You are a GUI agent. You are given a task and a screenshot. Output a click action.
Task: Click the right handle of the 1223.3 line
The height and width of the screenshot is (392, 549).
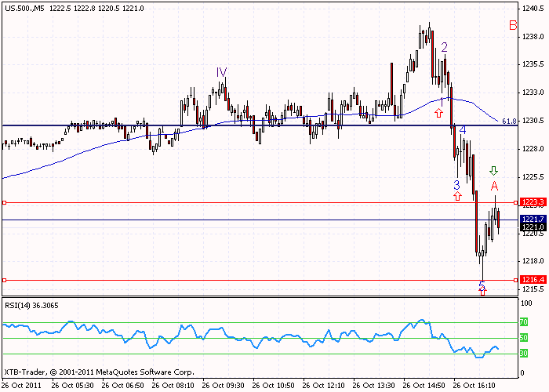click(x=515, y=202)
